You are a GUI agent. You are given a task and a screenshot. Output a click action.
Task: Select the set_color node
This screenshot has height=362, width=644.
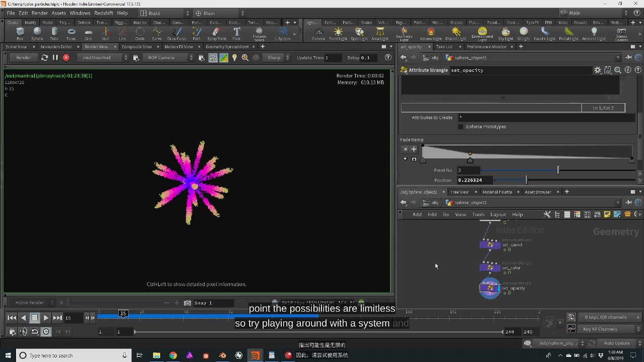tap(490, 267)
